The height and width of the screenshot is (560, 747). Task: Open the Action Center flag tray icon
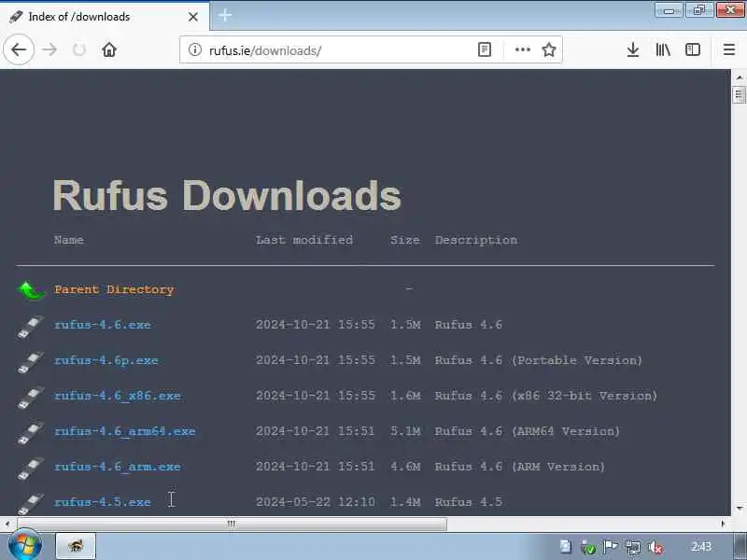point(611,547)
